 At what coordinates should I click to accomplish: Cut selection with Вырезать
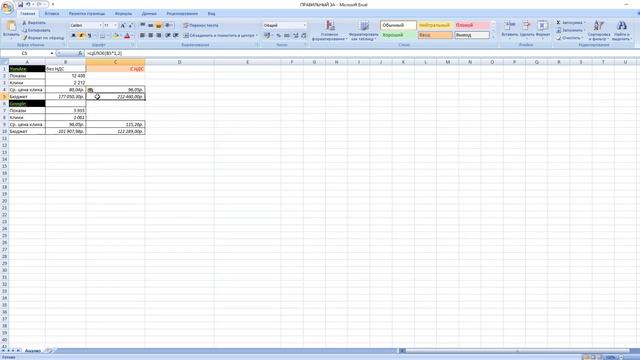[x=34, y=23]
